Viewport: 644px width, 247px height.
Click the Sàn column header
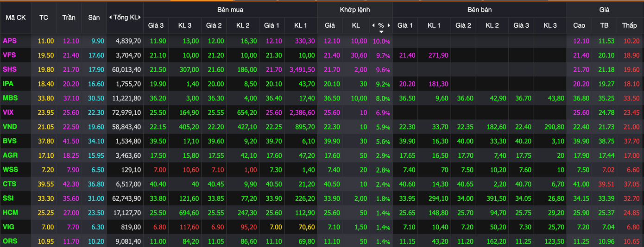tap(94, 17)
